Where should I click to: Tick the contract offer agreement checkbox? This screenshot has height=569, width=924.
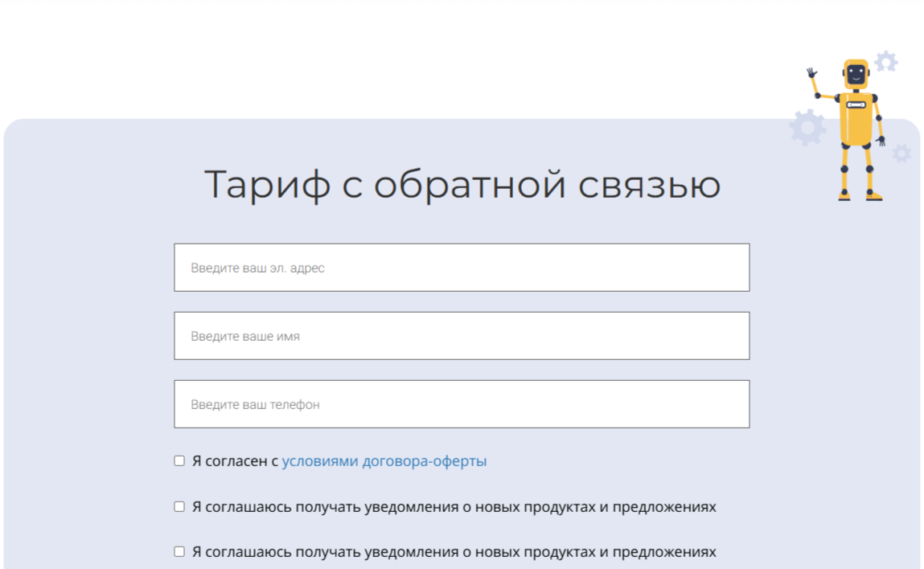[179, 461]
